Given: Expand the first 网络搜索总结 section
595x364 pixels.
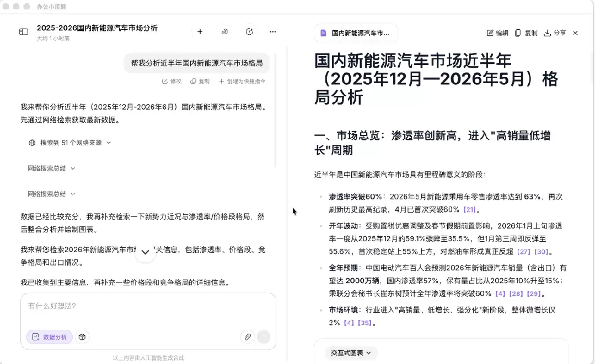Looking at the screenshot, I should (x=51, y=168).
